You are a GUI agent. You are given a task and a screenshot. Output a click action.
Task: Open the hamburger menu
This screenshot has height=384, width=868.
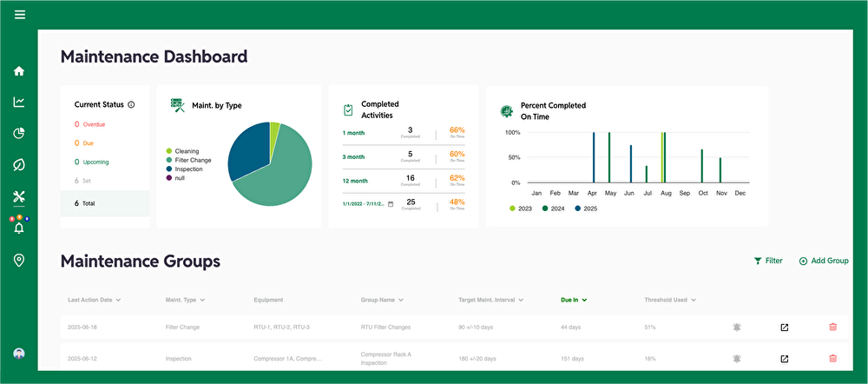(x=19, y=15)
